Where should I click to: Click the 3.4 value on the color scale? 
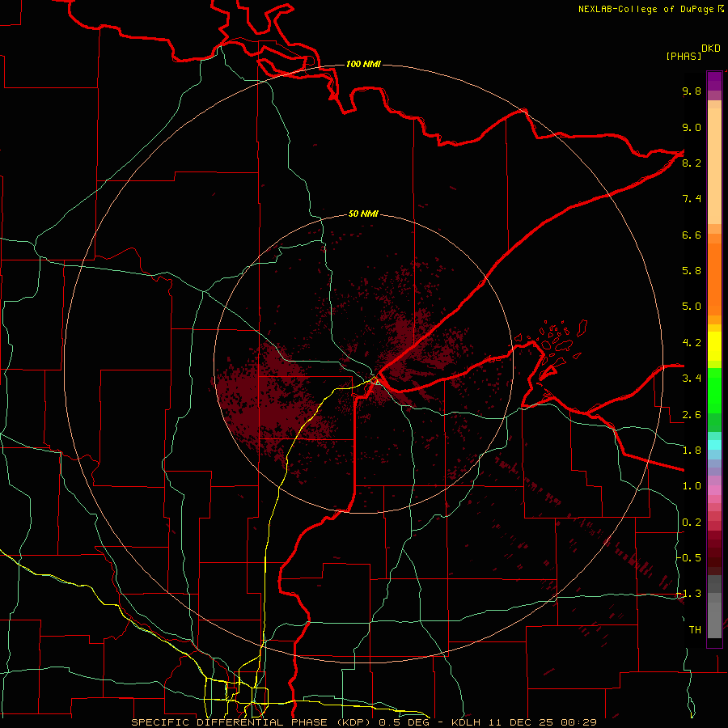coord(692,379)
